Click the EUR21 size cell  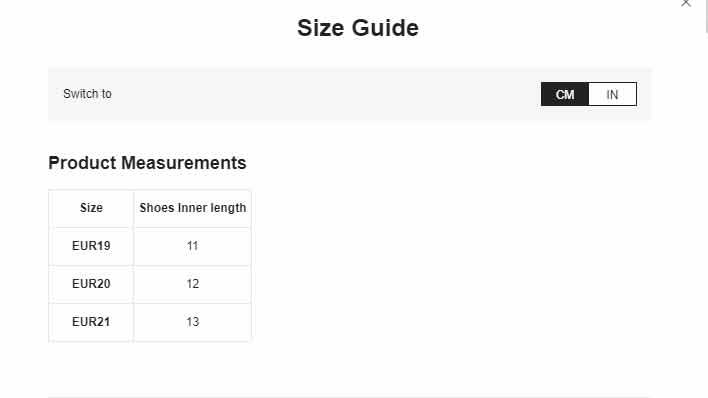(91, 322)
